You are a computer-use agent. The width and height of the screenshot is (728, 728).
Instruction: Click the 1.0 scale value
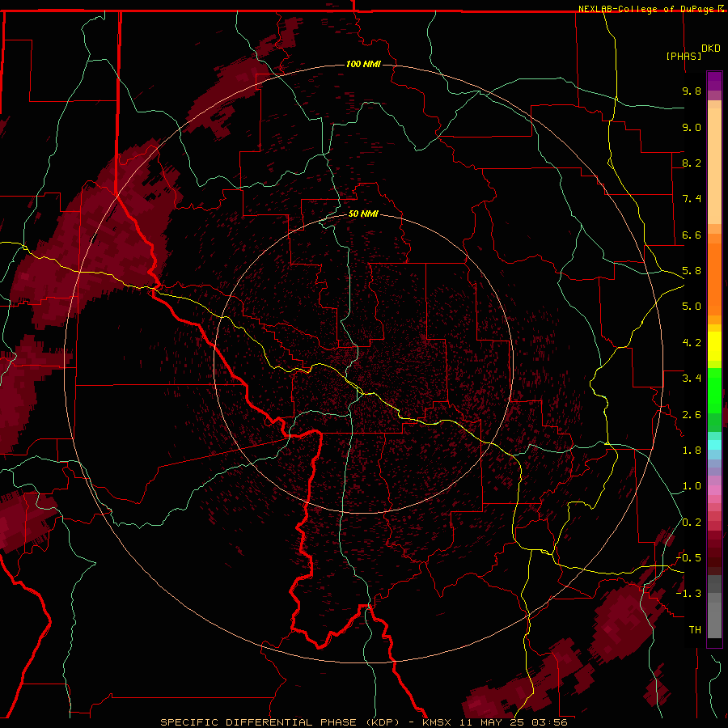pos(692,486)
